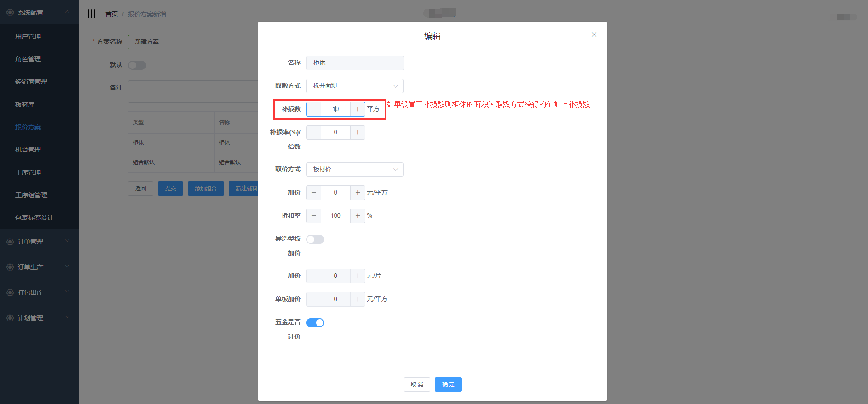Viewport: 868px width, 404px height.
Task: Click the plus icon for 补损数
Action: pos(357,109)
